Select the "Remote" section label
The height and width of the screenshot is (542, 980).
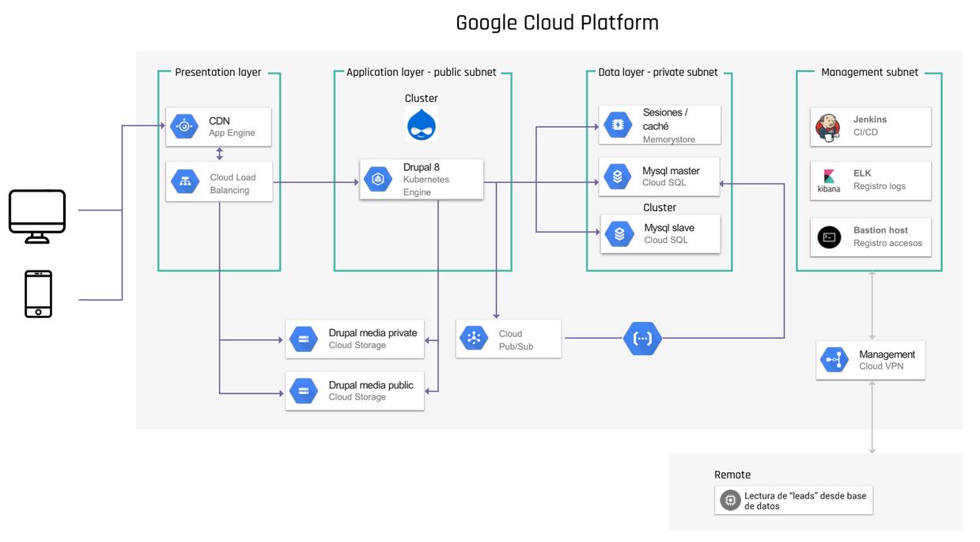coord(732,475)
